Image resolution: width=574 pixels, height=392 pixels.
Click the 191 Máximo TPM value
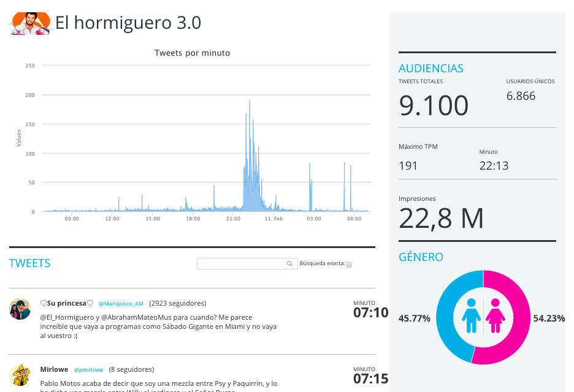click(408, 165)
